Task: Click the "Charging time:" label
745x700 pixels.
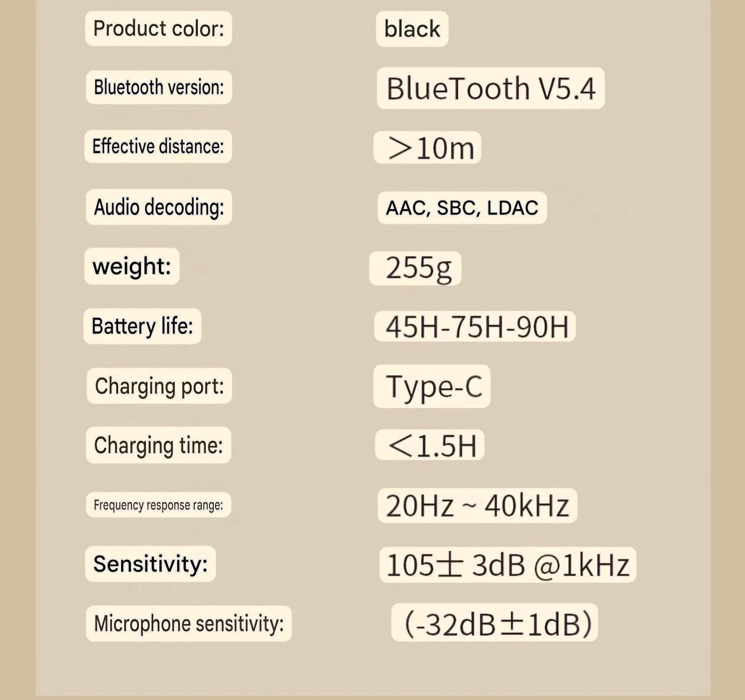Action: point(158,445)
